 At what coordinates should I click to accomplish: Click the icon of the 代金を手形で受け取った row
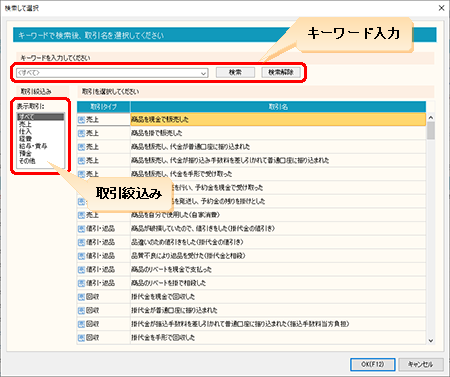(x=81, y=174)
